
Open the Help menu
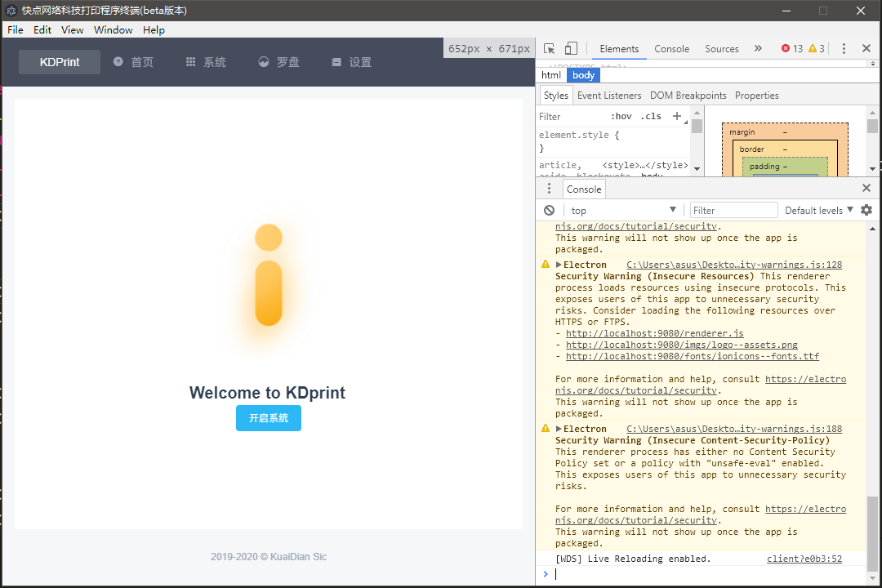(x=154, y=30)
